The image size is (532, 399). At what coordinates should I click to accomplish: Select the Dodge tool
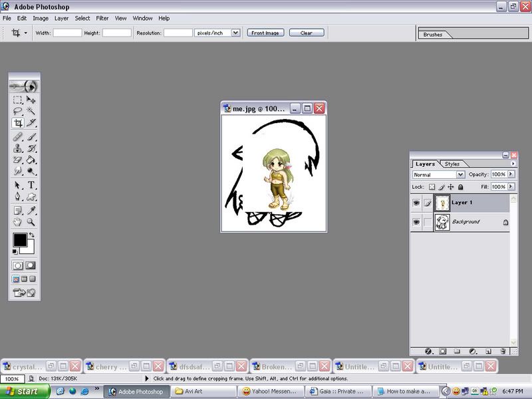31,171
